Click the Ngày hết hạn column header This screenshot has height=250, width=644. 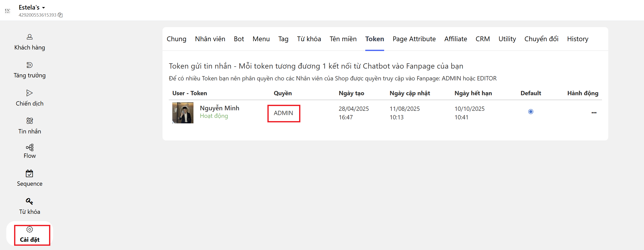pyautogui.click(x=473, y=93)
